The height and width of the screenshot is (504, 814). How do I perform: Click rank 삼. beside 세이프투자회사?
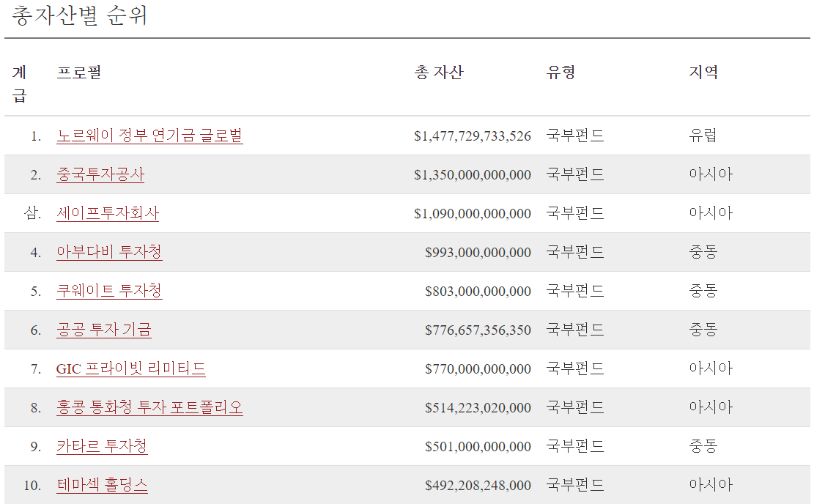coord(32,213)
